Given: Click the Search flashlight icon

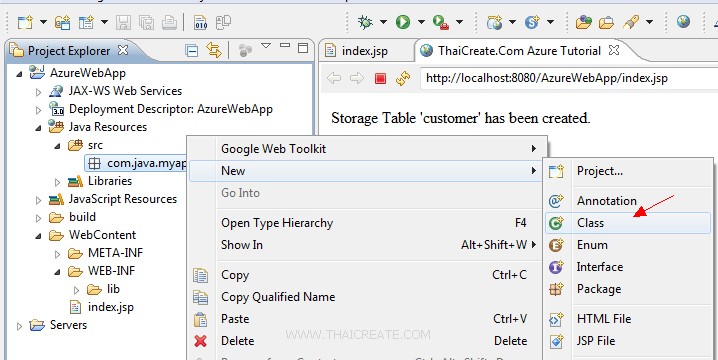Looking at the screenshot, I should coord(631,22).
